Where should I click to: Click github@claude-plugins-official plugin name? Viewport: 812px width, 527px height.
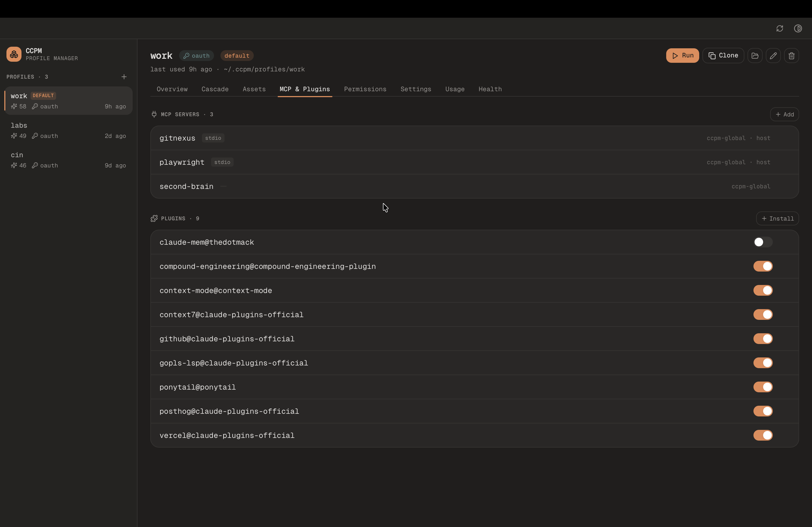[x=227, y=339]
